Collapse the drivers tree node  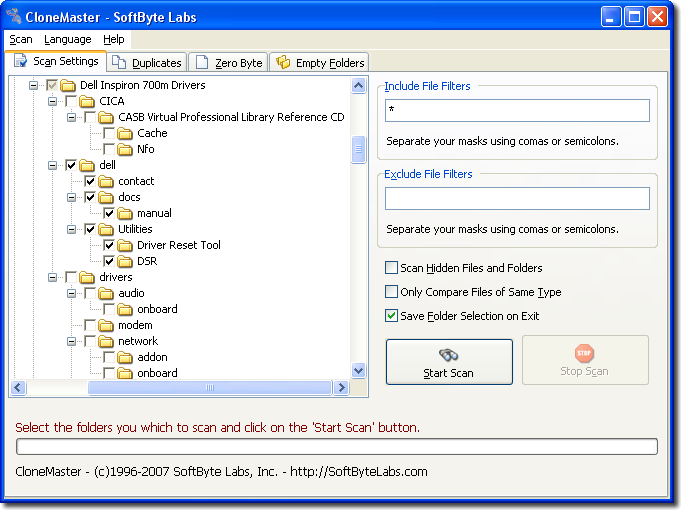pos(52,277)
